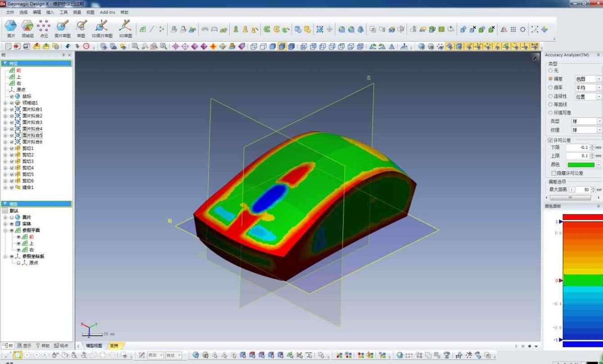The image size is (603, 364).
Task: Click the reference plane icon in ribbon
Action: 142,30
